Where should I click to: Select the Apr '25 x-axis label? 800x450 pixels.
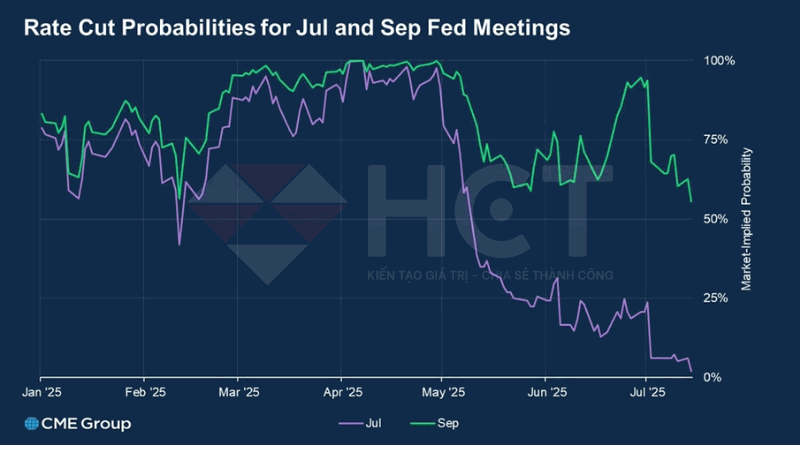click(343, 393)
